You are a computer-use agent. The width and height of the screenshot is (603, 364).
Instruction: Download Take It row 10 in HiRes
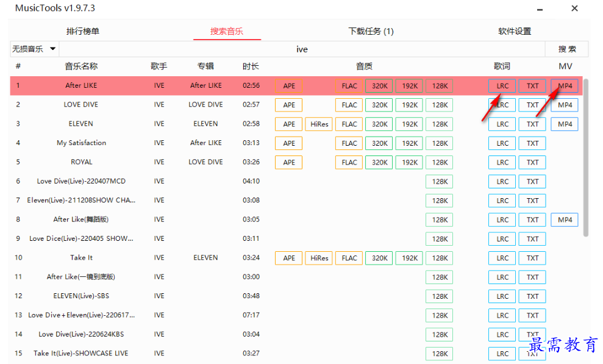tap(319, 258)
